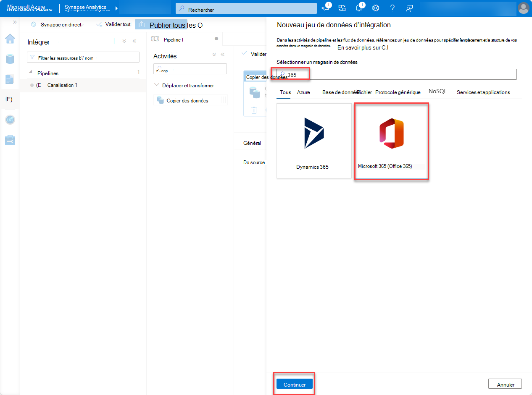Open Azure notifications bell

[358, 8]
